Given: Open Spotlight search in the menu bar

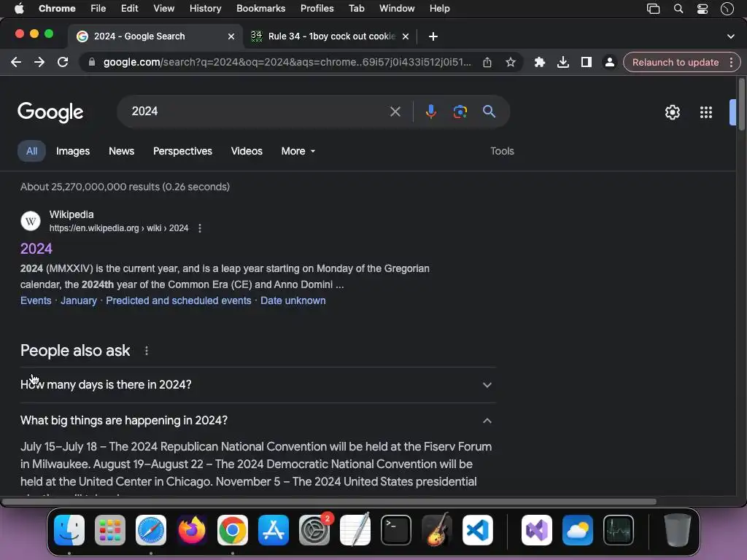Looking at the screenshot, I should pyautogui.click(x=678, y=9).
